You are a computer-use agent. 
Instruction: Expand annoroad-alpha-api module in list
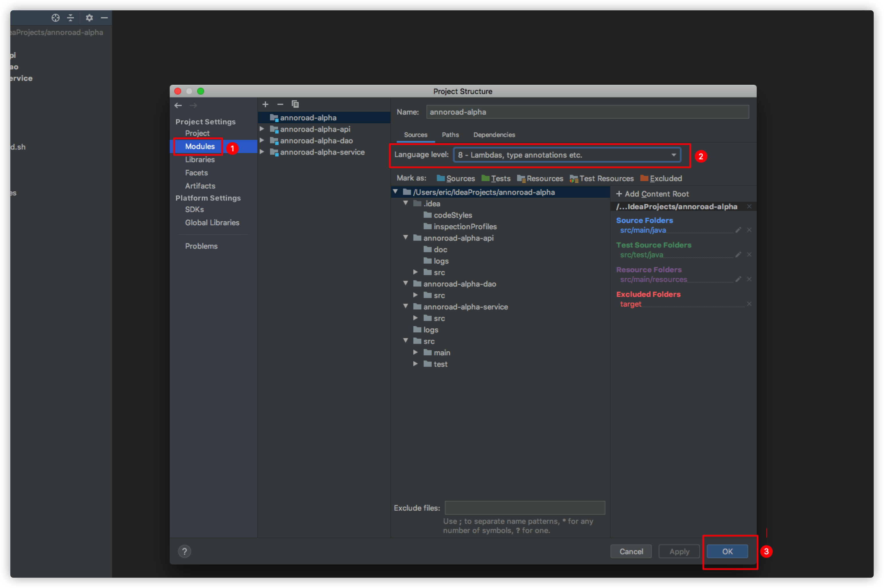[262, 129]
